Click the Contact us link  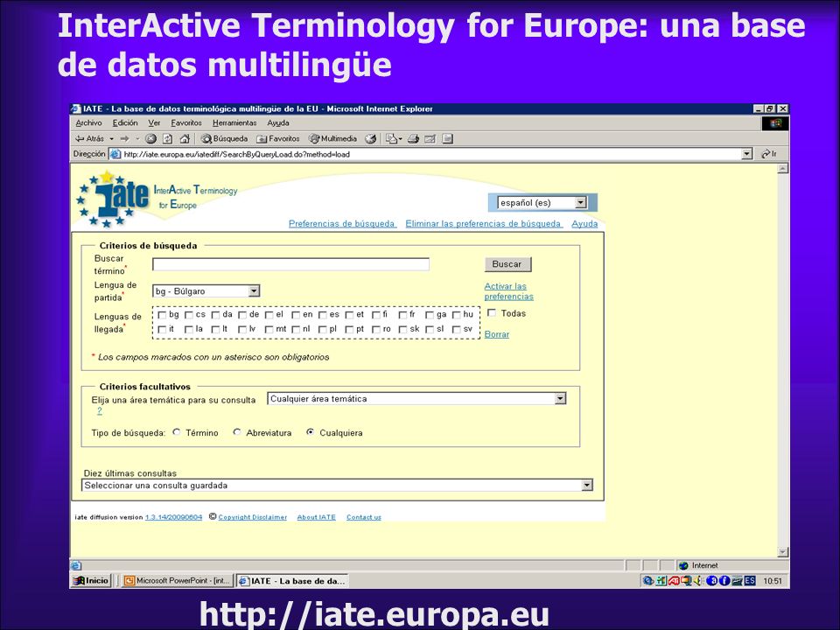pos(364,517)
